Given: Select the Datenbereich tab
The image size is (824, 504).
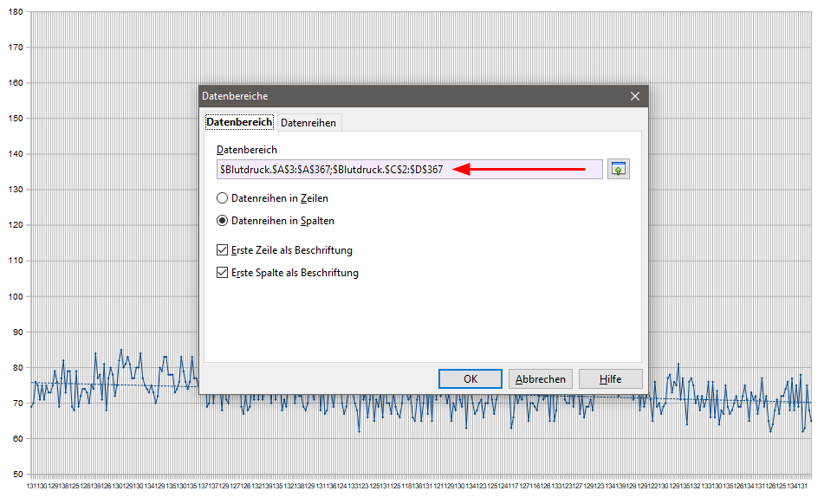Looking at the screenshot, I should click(239, 123).
